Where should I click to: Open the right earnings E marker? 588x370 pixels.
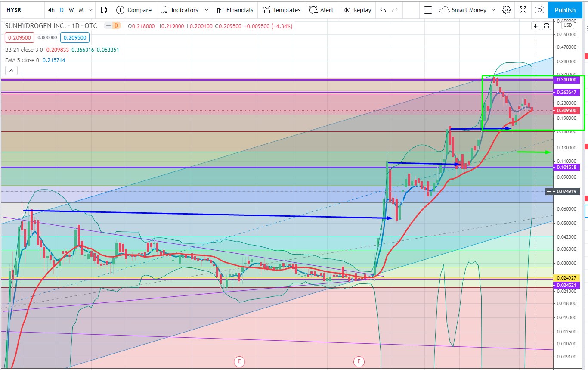[x=359, y=361]
